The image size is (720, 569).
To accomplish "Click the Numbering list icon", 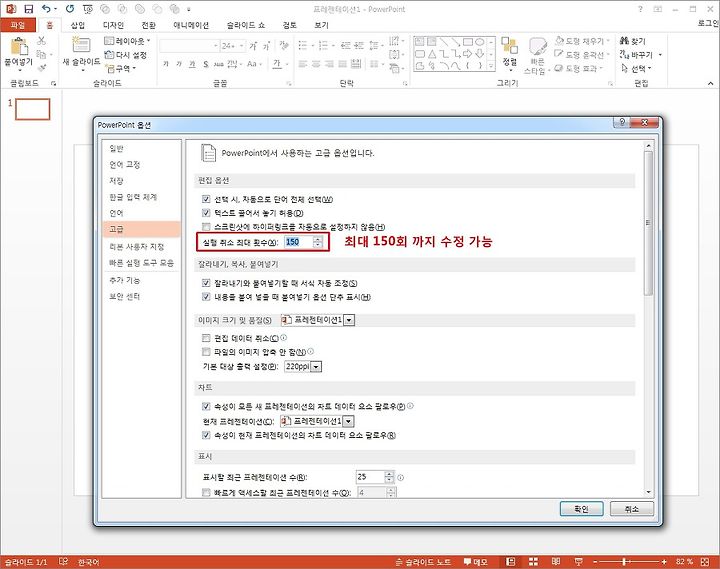I will pyautogui.click(x=323, y=45).
